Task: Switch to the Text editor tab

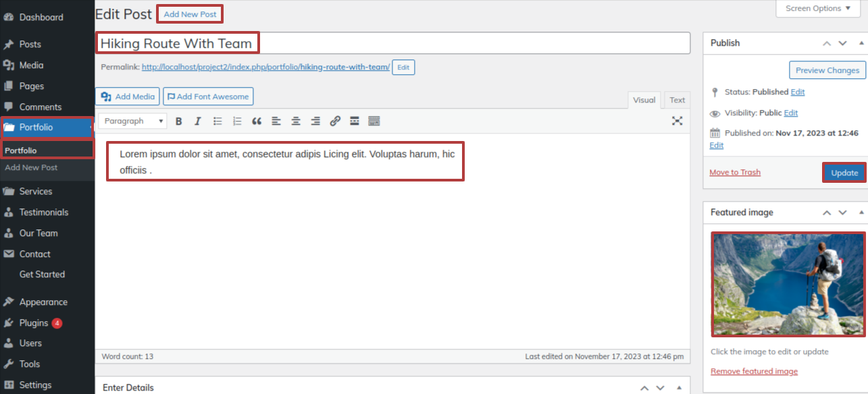Action: pos(677,100)
